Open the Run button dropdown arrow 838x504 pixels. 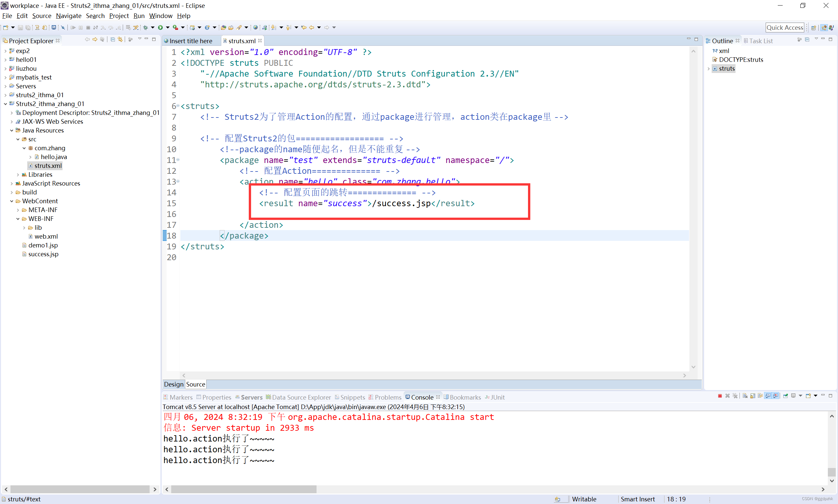pos(168,27)
